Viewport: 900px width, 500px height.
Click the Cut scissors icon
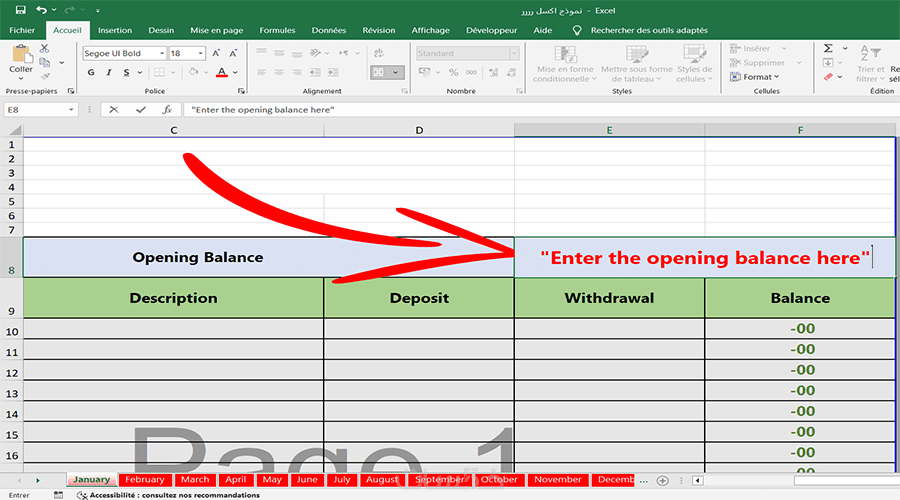pos(44,49)
